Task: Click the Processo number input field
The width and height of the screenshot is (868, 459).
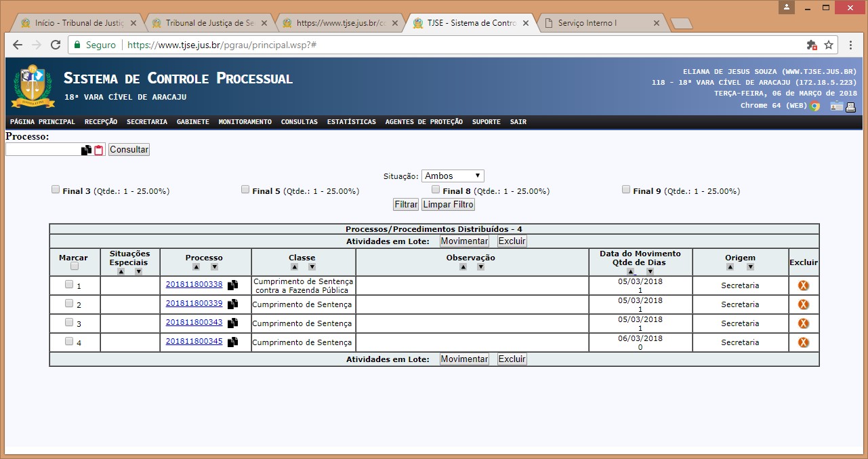Action: point(43,150)
